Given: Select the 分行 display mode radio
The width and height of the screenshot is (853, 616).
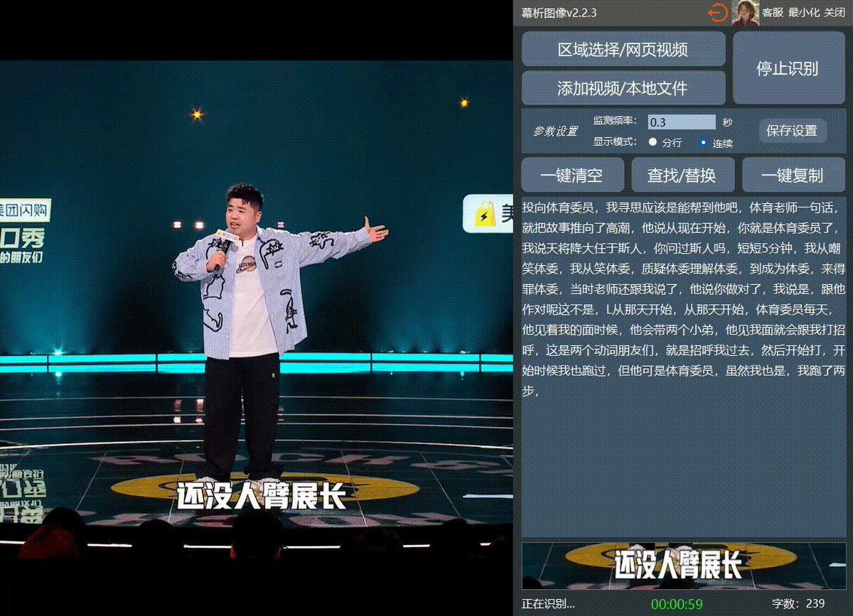Looking at the screenshot, I should pyautogui.click(x=653, y=142).
